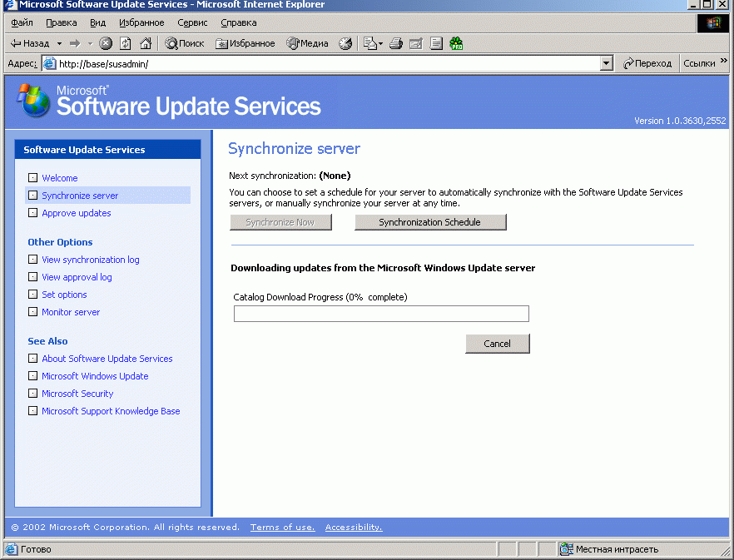Click the ICQ flower toolbar icon
This screenshot has height=560, width=734.
point(456,43)
